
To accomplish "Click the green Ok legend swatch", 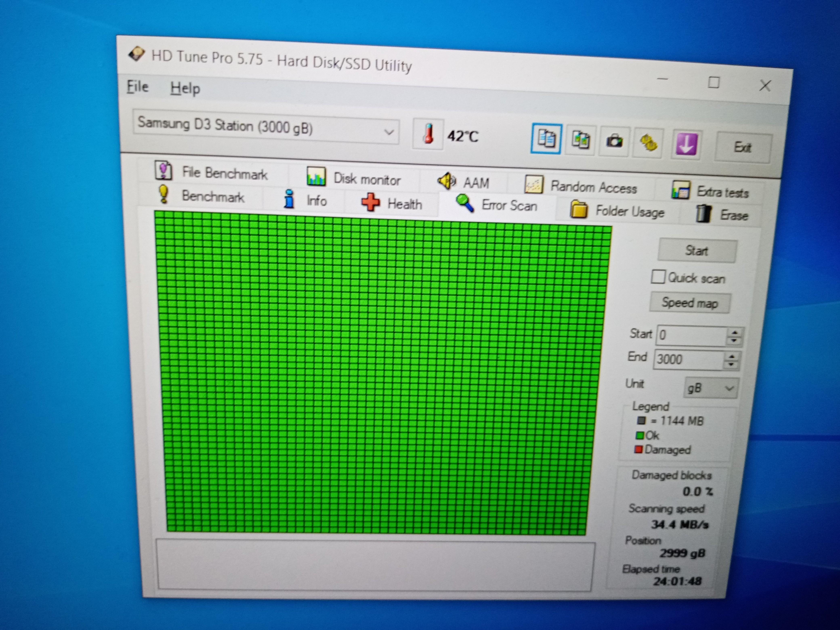I will click(x=640, y=435).
